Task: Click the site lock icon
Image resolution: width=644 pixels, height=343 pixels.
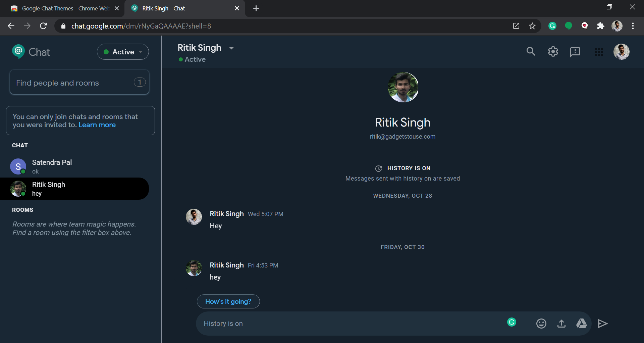Action: 63,26
